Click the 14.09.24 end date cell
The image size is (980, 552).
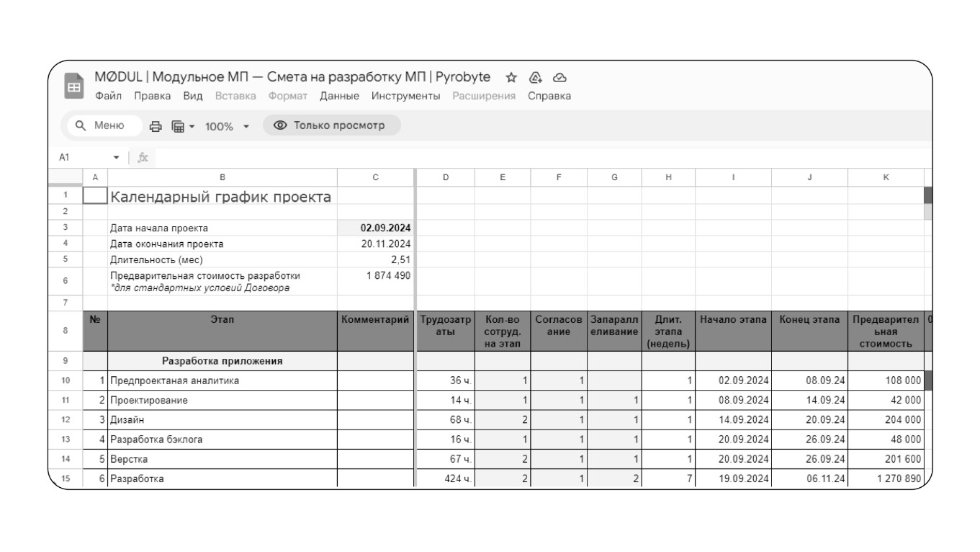click(x=809, y=400)
